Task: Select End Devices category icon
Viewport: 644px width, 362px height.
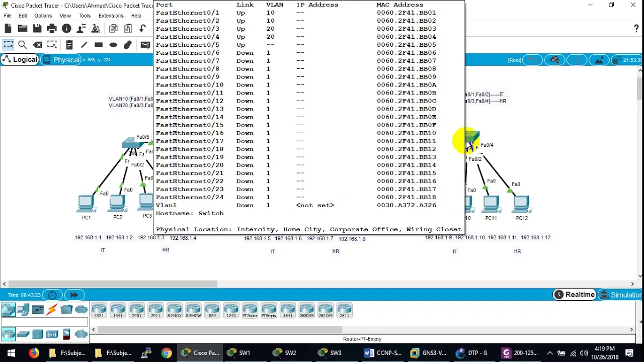Action: tap(23, 310)
